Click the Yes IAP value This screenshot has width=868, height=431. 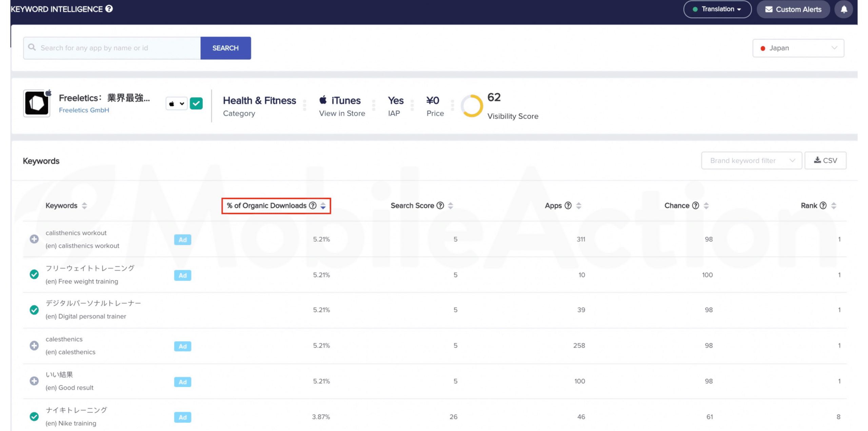point(396,100)
